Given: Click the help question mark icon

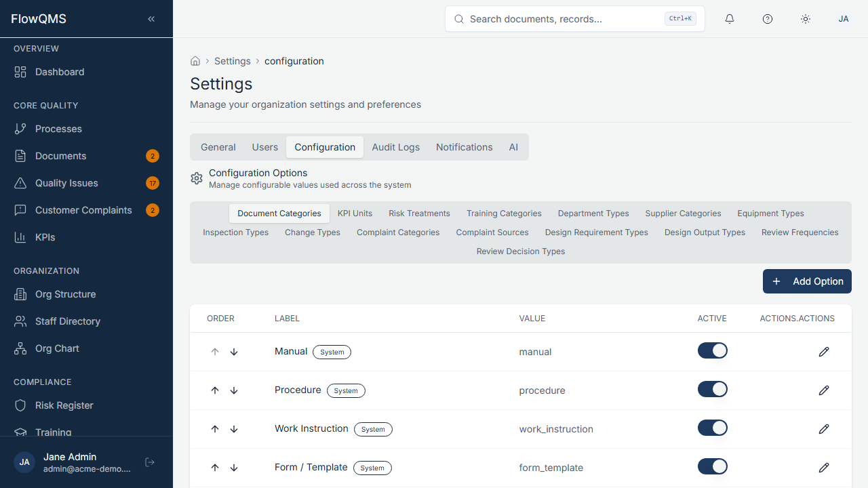Looking at the screenshot, I should (767, 18).
